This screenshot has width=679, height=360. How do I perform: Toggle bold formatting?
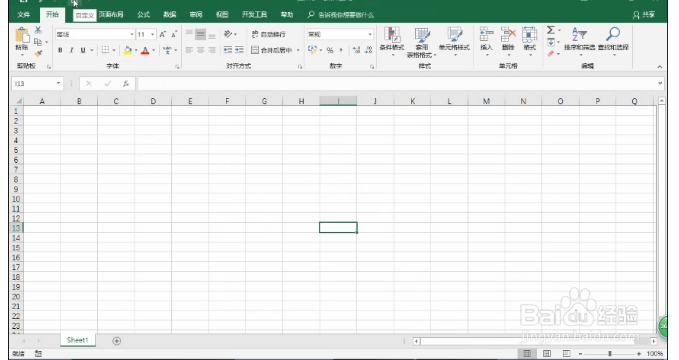[x=60, y=50]
